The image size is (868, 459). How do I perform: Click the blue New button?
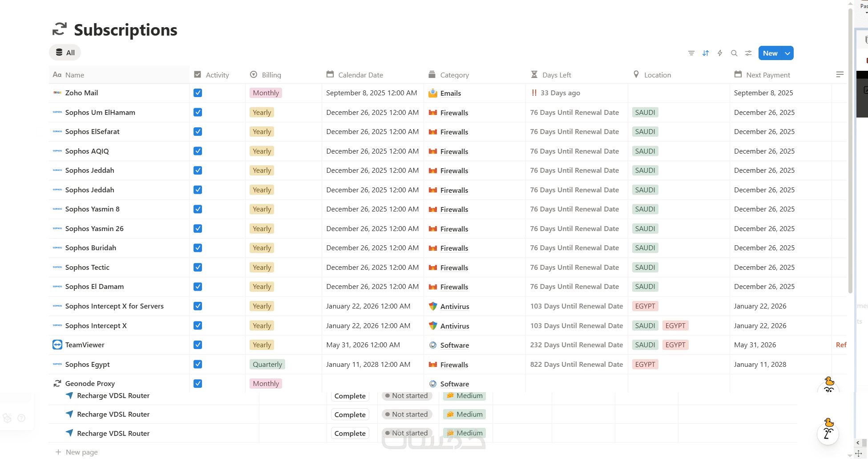click(771, 53)
